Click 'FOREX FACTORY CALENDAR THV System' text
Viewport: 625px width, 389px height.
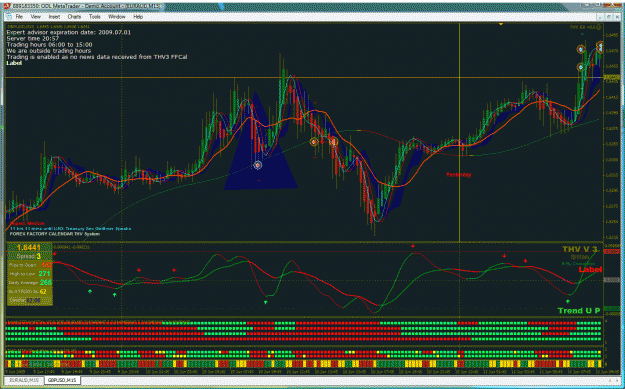coord(55,234)
